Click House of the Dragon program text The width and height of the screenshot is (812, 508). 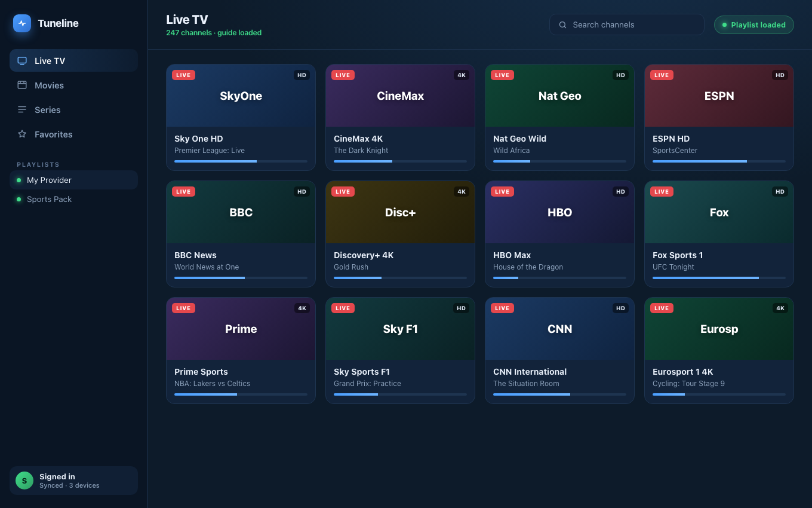click(528, 267)
